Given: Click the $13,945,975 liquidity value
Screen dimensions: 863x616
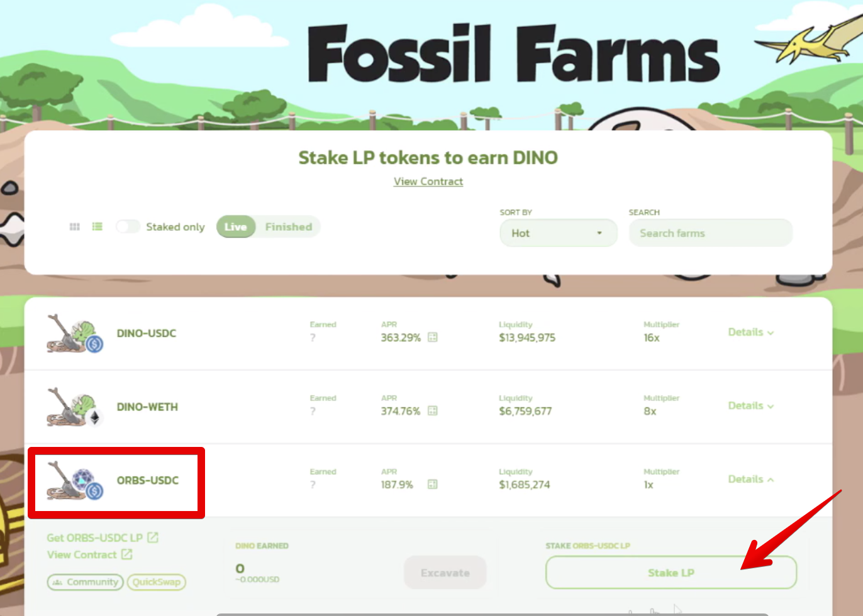Looking at the screenshot, I should (527, 338).
